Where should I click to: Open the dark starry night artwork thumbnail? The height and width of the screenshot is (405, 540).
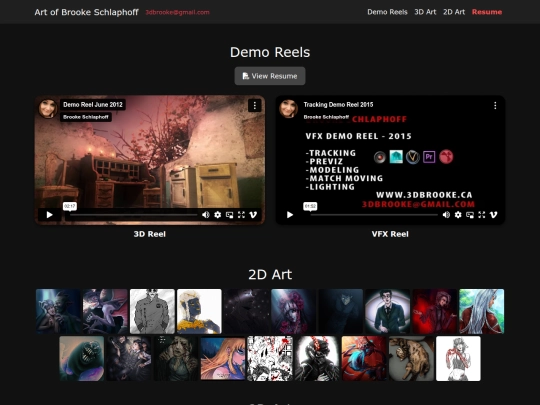246,311
